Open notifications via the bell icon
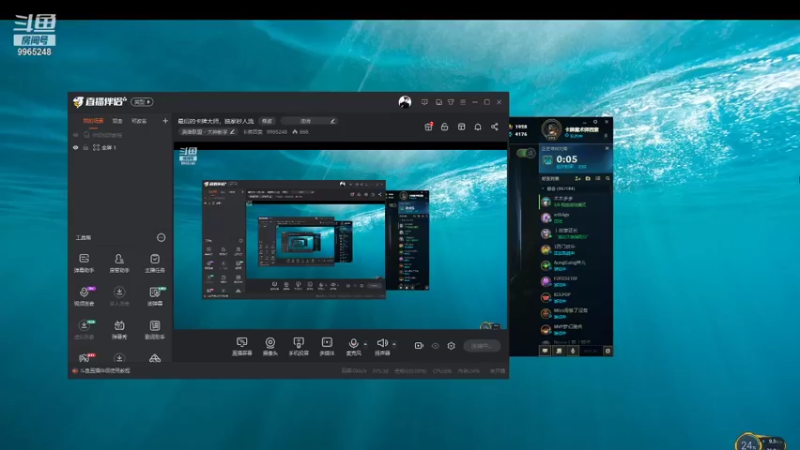 pyautogui.click(x=478, y=127)
